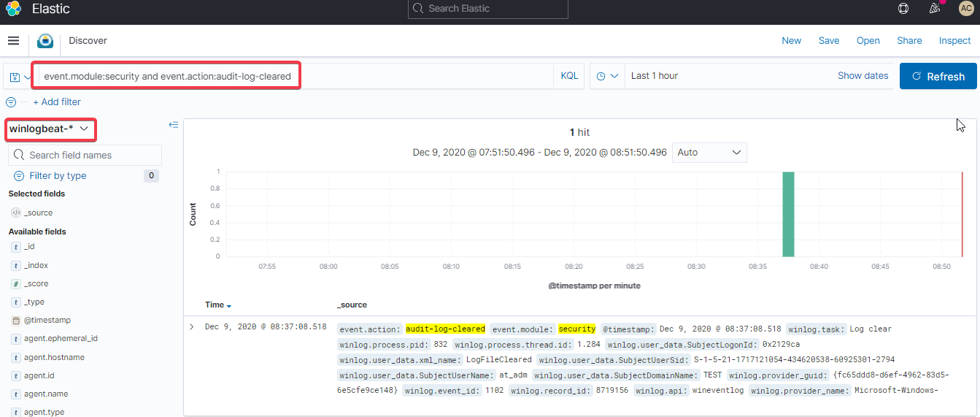Screen dimensions: 980x417
Task: Select the agent.id field
Action: pyautogui.click(x=40, y=375)
